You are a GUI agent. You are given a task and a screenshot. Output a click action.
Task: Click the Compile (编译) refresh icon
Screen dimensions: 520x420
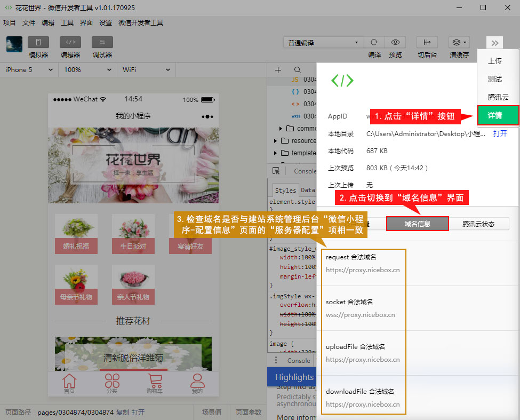[374, 43]
